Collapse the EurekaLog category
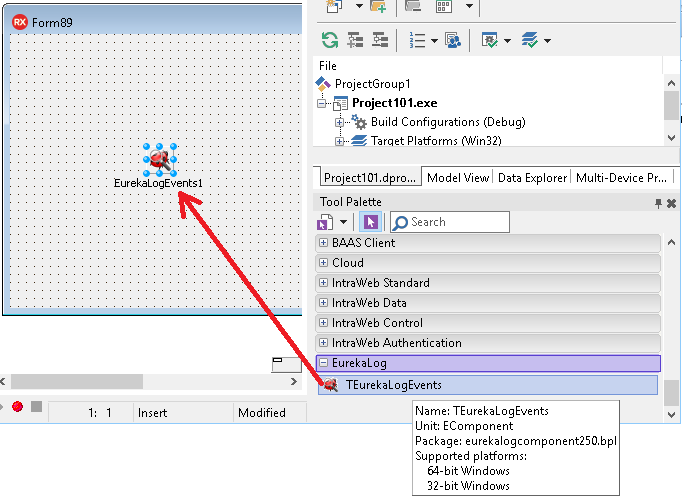Image resolution: width=682 pixels, height=503 pixels. tap(323, 362)
